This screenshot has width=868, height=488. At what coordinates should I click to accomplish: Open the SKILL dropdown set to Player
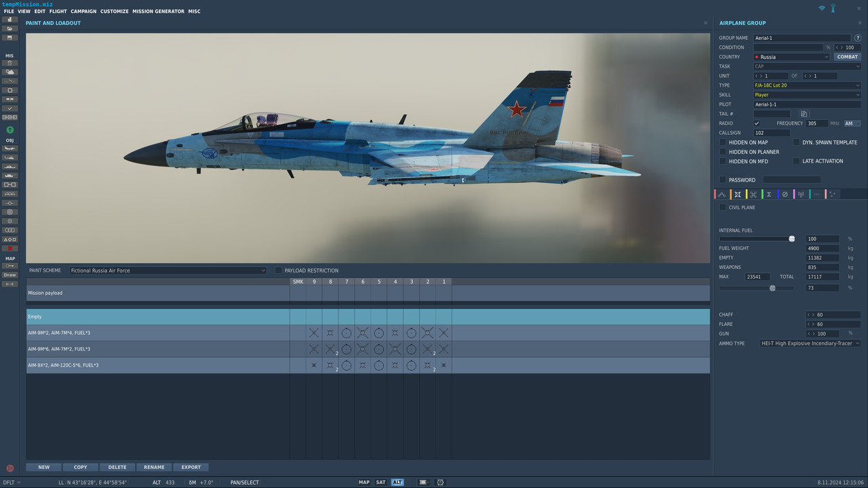pyautogui.click(x=807, y=94)
